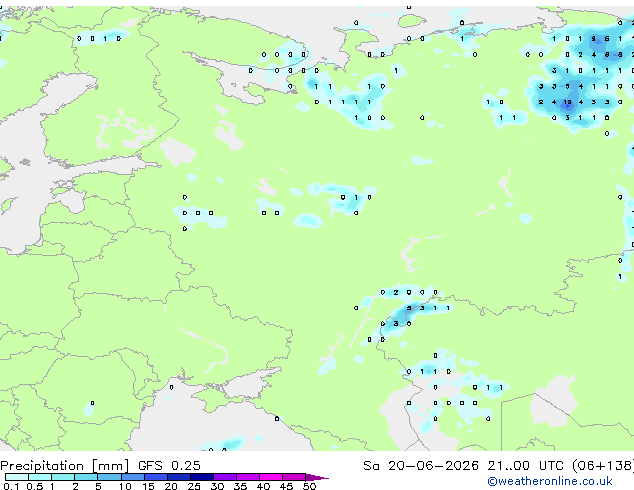This screenshot has width=634, height=490.
Task: Click the legend label '35'
Action: click(240, 486)
